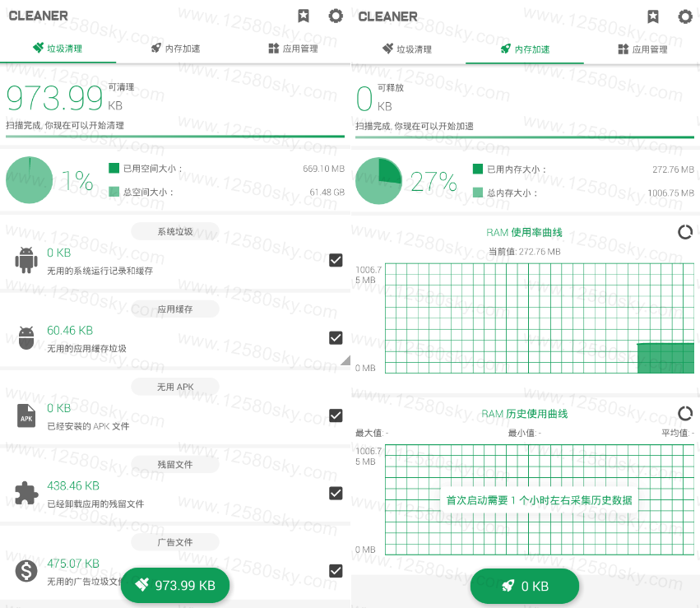Screen dimensions: 700x608
Task: Open settings gear in left screen header
Action: point(335,16)
